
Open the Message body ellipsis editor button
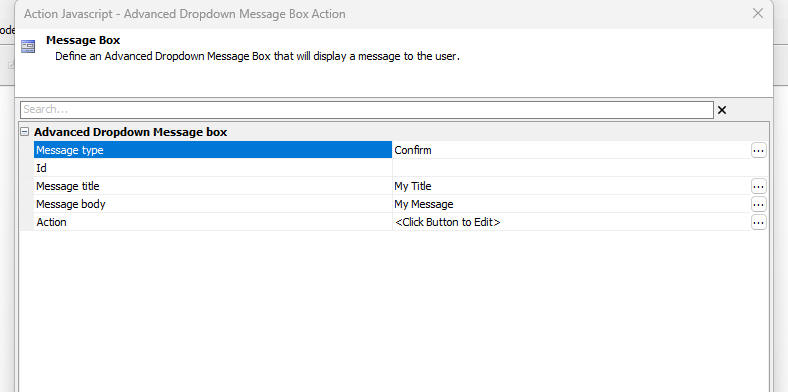click(758, 205)
